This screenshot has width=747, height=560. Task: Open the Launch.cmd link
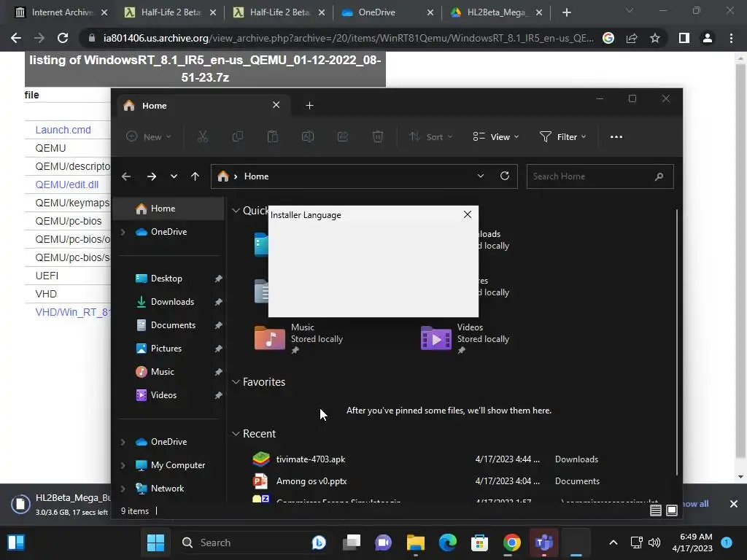pyautogui.click(x=63, y=130)
